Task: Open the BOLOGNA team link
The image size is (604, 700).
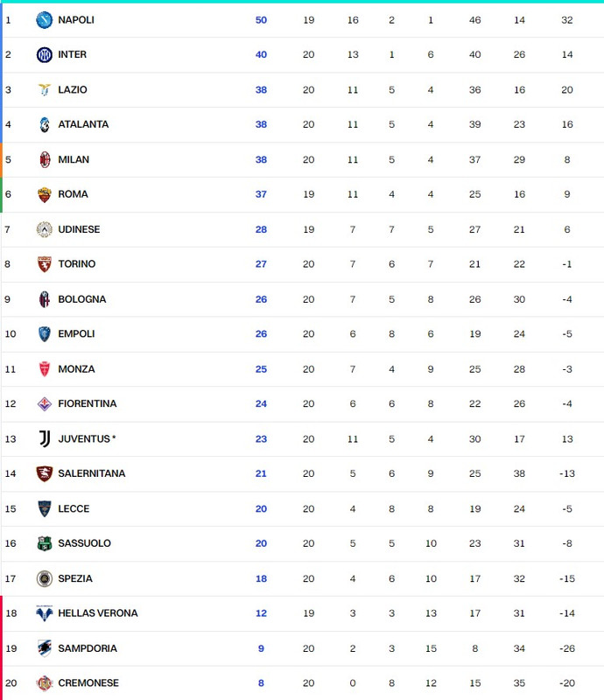Action: click(x=82, y=299)
